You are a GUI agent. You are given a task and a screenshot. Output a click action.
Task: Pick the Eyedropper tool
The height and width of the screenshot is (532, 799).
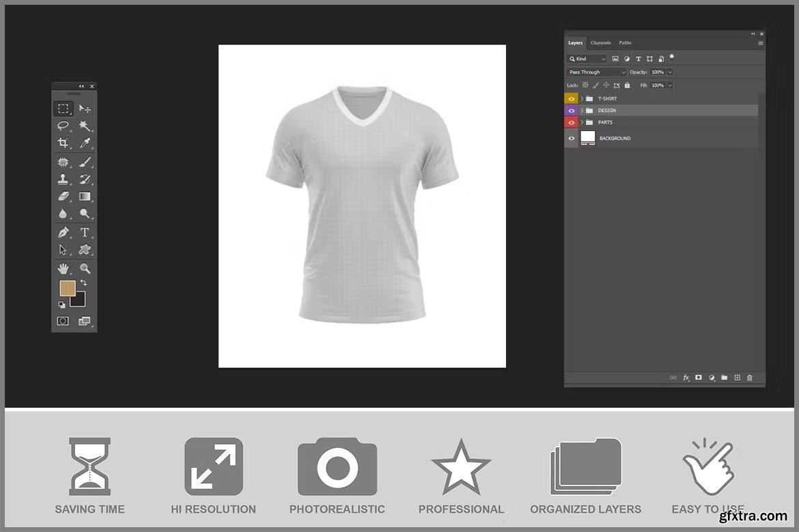85,143
